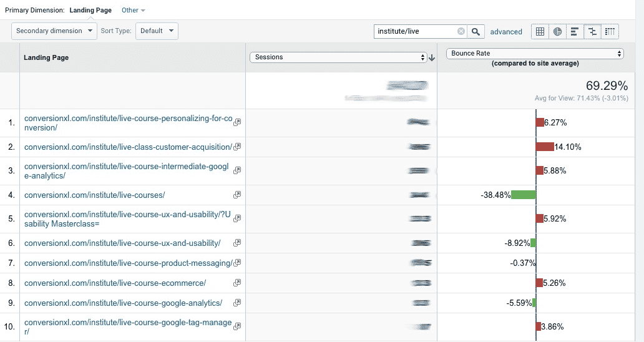This screenshot has width=644, height=342.
Task: Click the green -38.48% bounce rate bar
Action: (523, 195)
